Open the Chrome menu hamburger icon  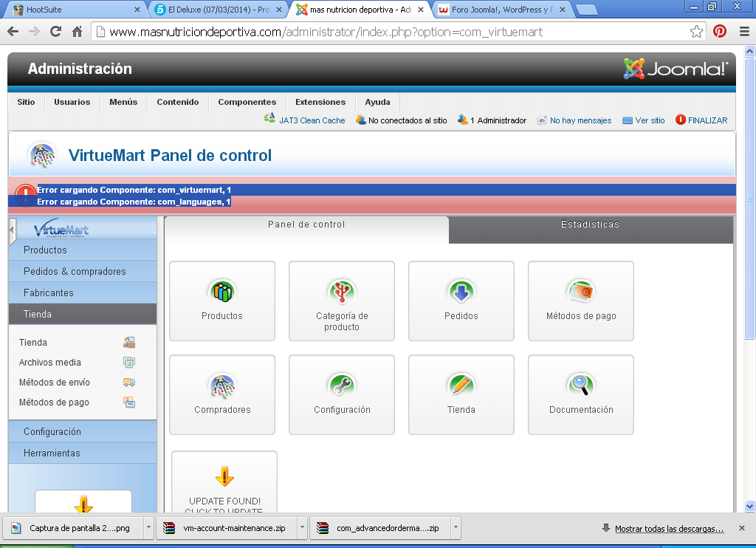pos(744,32)
